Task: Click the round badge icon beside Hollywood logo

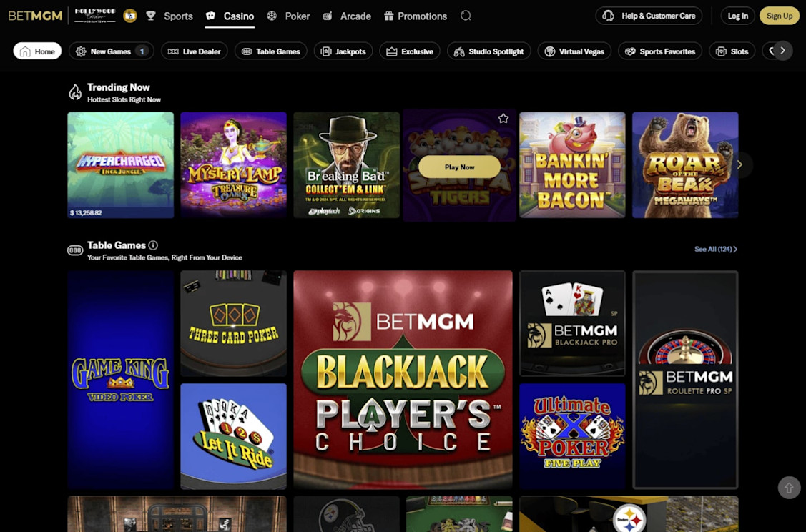Action: [x=130, y=16]
